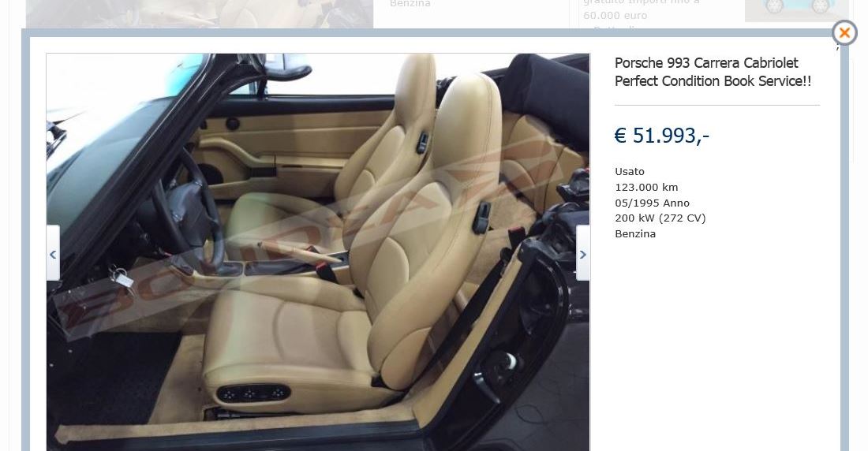Image resolution: width=868 pixels, height=451 pixels.
Task: Click the divider line under the title
Action: pyautogui.click(x=716, y=105)
